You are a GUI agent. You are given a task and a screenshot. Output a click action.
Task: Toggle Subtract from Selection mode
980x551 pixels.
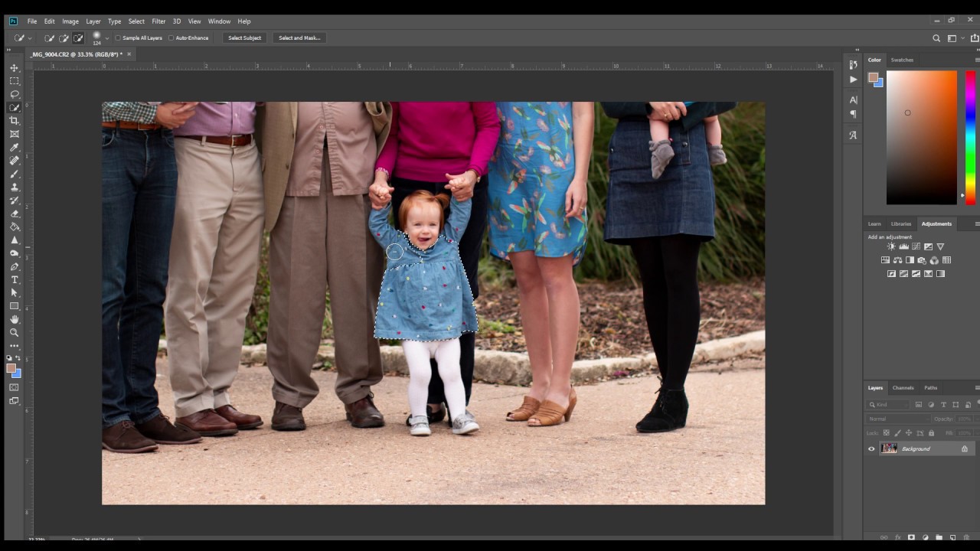78,37
